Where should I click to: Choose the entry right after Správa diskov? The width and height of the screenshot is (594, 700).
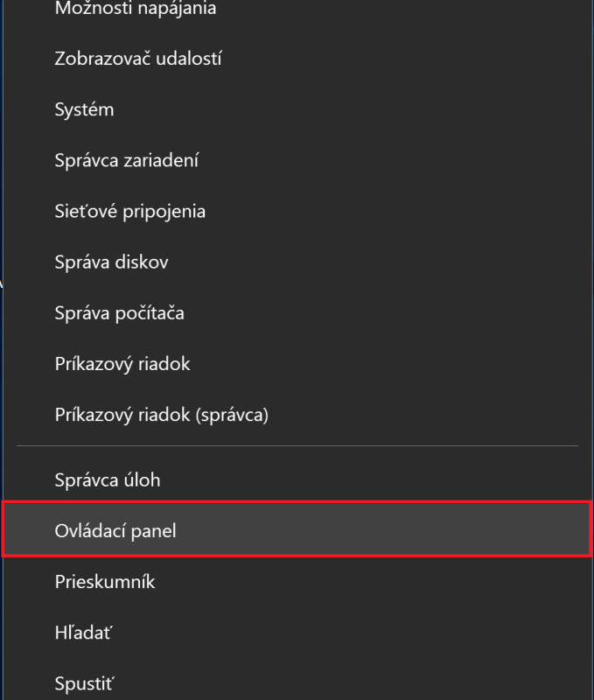119,313
